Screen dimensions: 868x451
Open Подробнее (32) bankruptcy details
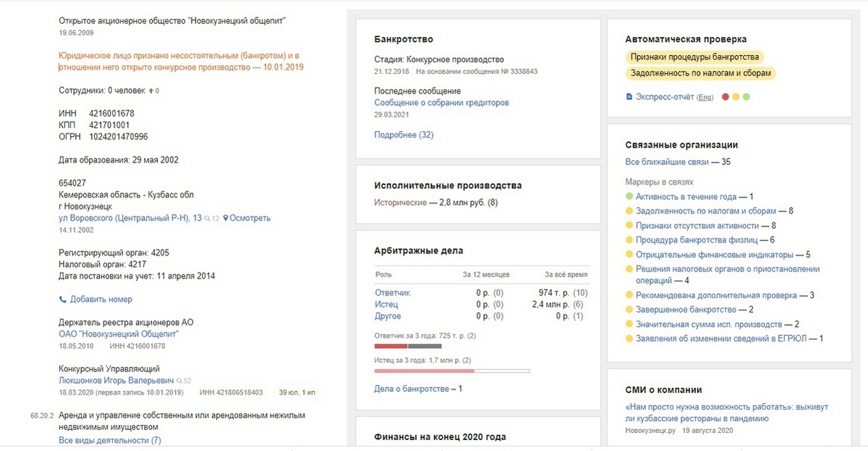404,135
